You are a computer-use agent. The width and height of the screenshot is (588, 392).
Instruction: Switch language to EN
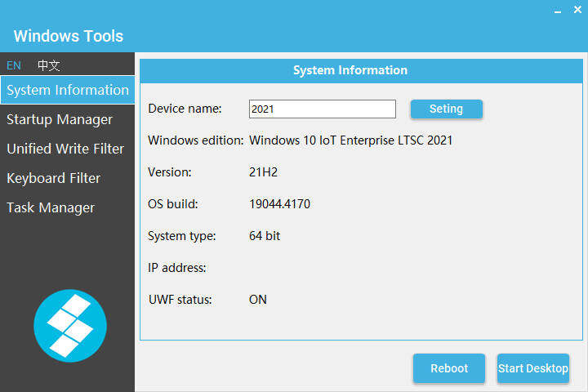coord(14,65)
